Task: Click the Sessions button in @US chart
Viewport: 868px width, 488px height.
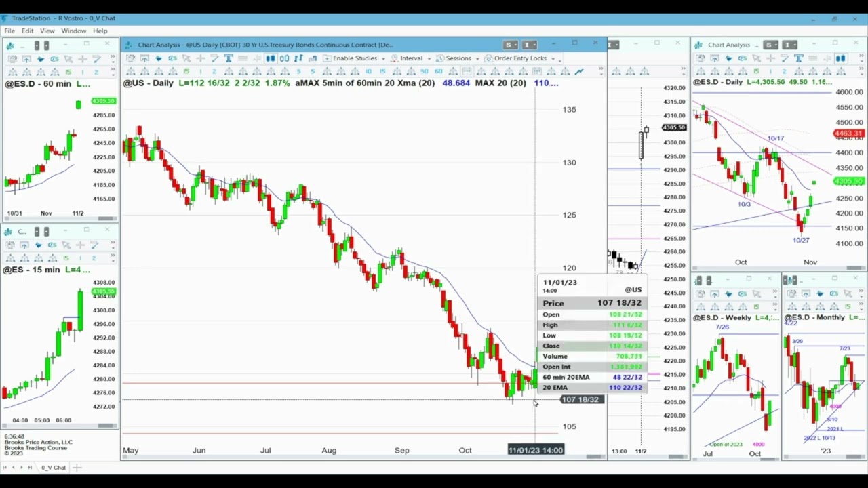Action: [454, 58]
